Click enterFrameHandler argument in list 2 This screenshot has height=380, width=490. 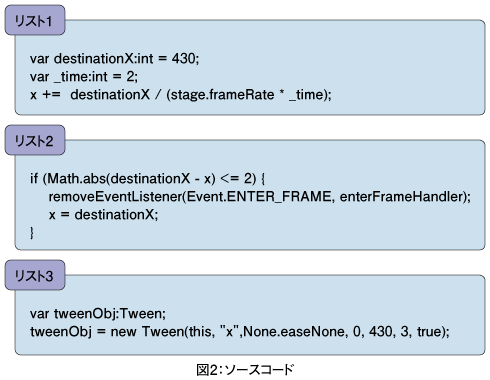click(402, 197)
